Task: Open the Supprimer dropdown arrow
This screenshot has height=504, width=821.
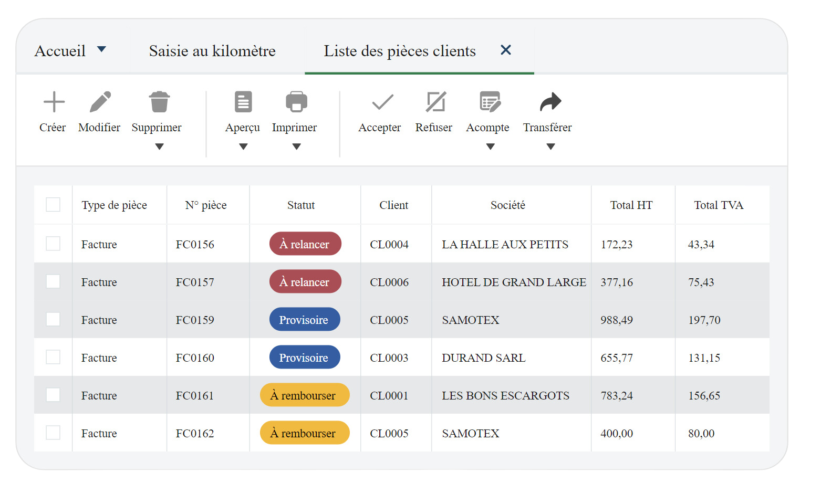Action: (x=159, y=147)
